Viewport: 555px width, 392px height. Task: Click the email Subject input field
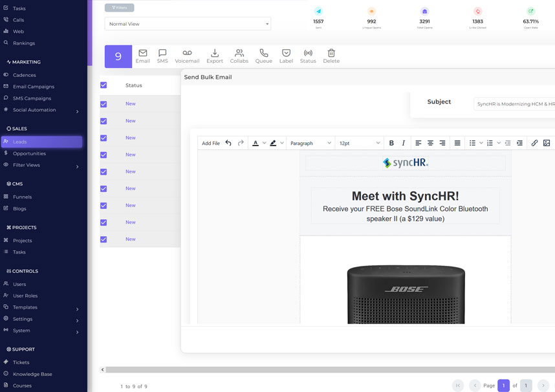coord(515,103)
